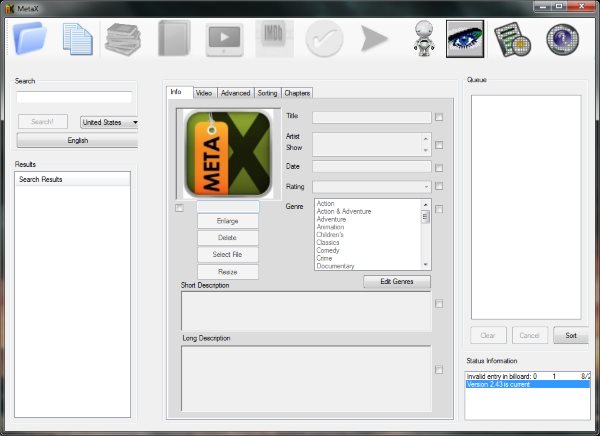Click the Date input field
The image size is (600, 436).
click(372, 167)
